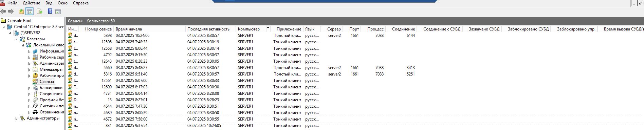Click the Export List toolbar icon

[x=39, y=12]
